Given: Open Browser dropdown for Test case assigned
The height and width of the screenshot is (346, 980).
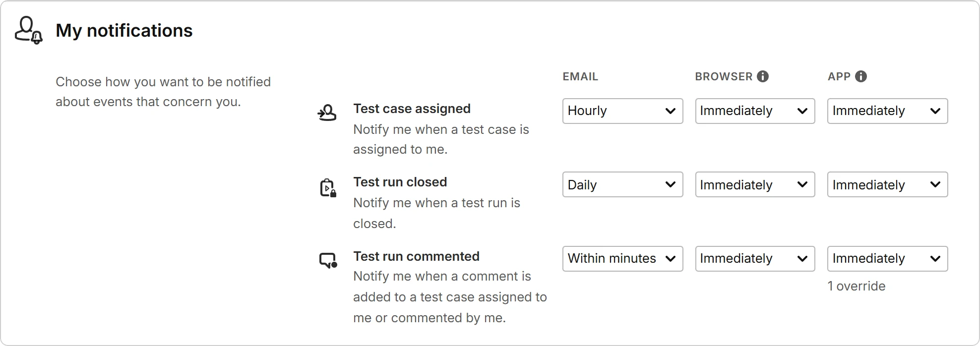Looking at the screenshot, I should click(x=755, y=111).
